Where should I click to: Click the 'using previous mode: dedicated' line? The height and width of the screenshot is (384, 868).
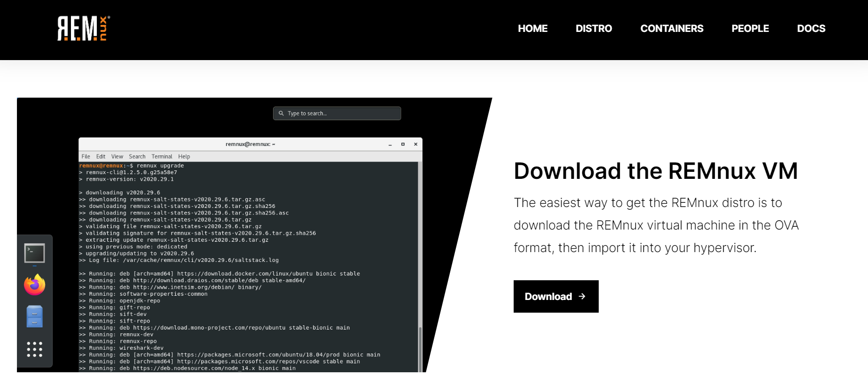pyautogui.click(x=133, y=246)
